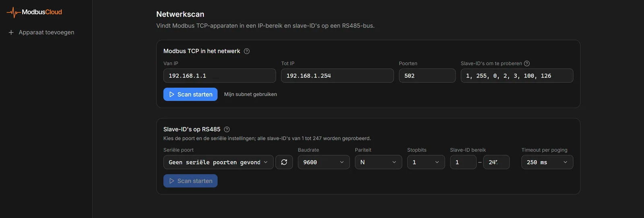The width and height of the screenshot is (644, 218).
Task: Open the Stopbits dropdown
Action: pyautogui.click(x=426, y=162)
